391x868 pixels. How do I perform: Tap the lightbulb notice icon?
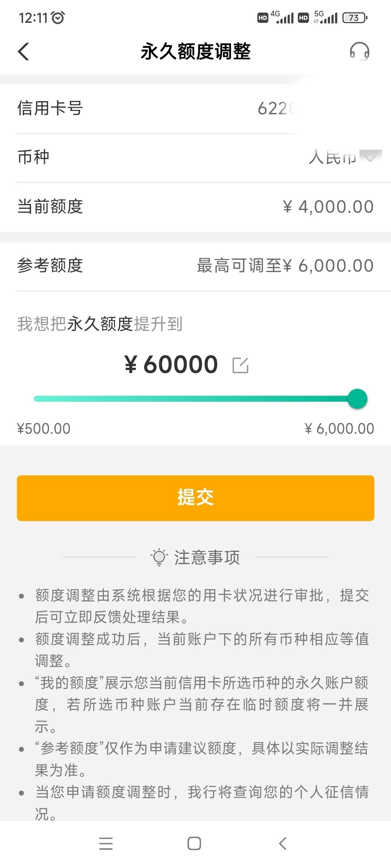(x=159, y=557)
